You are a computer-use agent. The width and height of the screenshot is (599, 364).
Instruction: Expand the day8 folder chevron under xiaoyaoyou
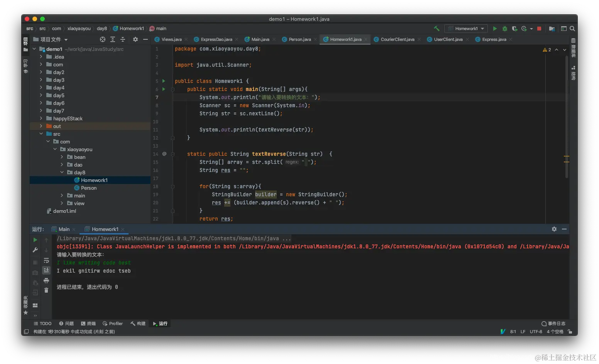62,172
